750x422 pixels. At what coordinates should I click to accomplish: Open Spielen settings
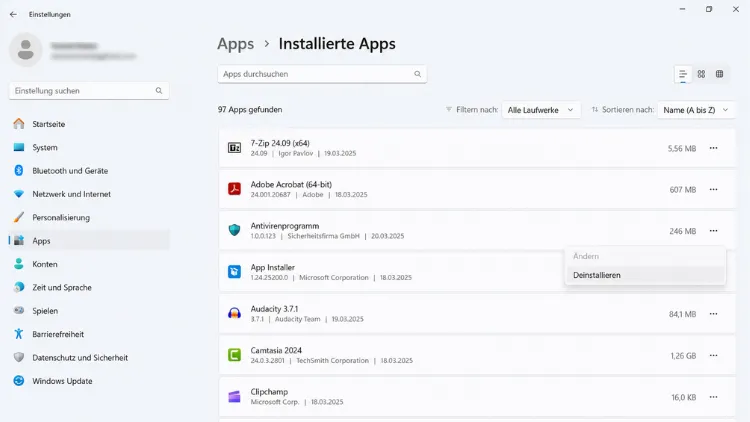click(x=89, y=311)
